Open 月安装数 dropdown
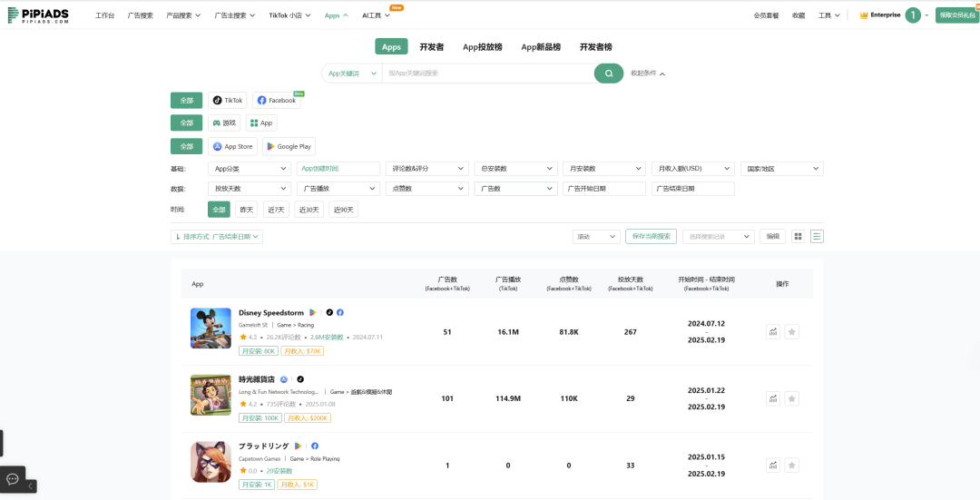 [604, 169]
